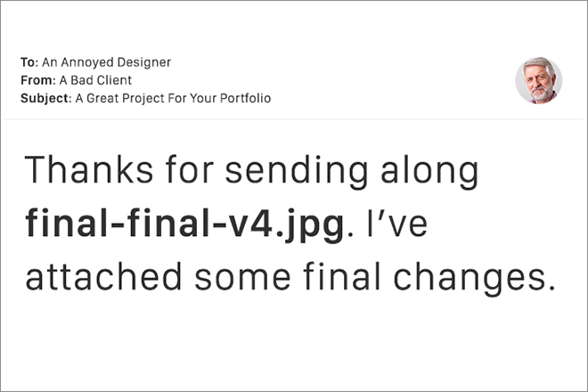This screenshot has width=588, height=392.
Task: Click the bold final-final-v4.jpg filename
Action: coord(184,225)
